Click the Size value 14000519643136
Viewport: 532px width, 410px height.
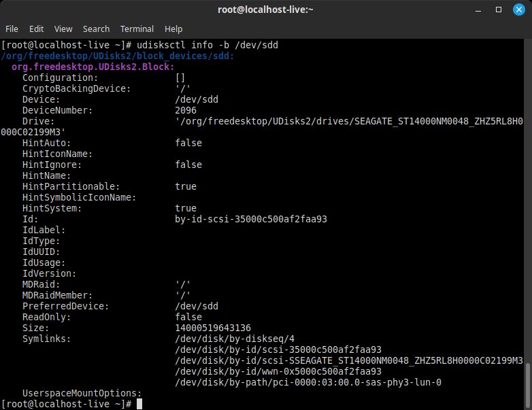(x=213, y=328)
